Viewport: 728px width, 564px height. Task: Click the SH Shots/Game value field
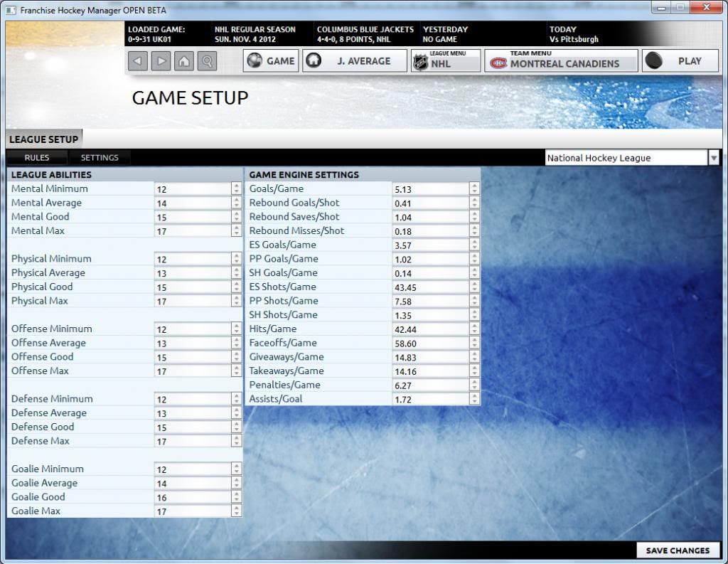point(430,315)
